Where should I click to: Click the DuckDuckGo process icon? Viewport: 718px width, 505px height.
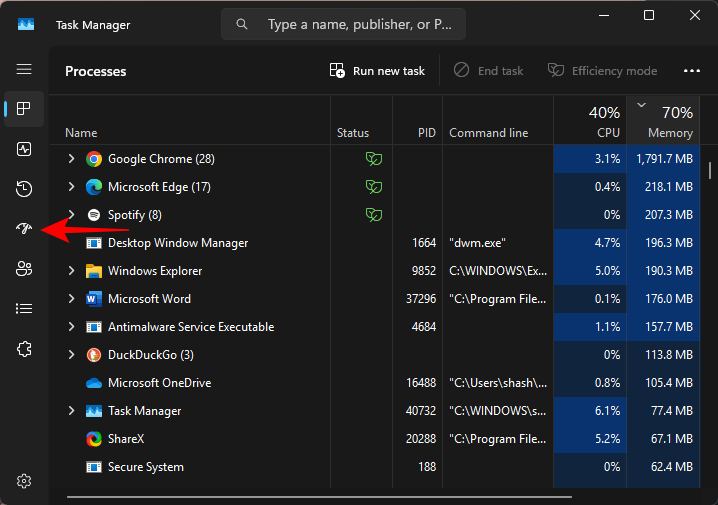point(94,355)
